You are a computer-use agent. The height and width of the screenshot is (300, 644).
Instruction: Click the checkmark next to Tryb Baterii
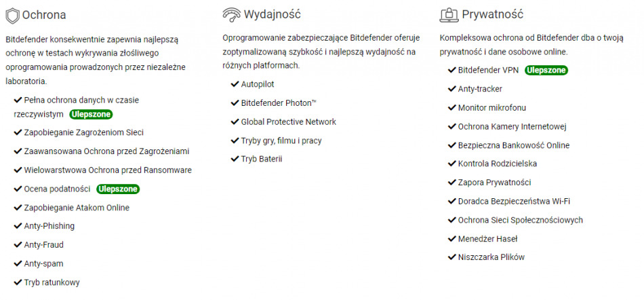[x=235, y=160]
